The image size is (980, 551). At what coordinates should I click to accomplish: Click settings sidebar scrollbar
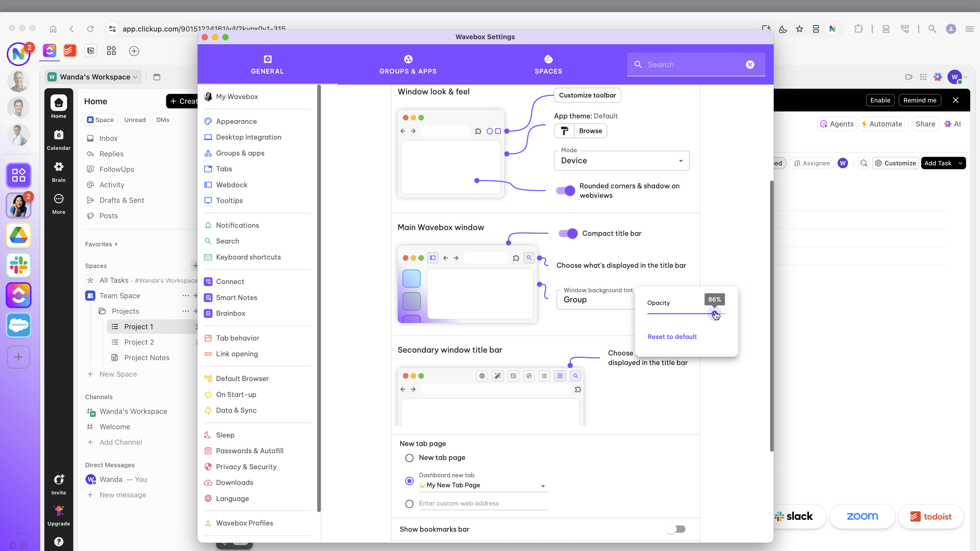point(319,299)
